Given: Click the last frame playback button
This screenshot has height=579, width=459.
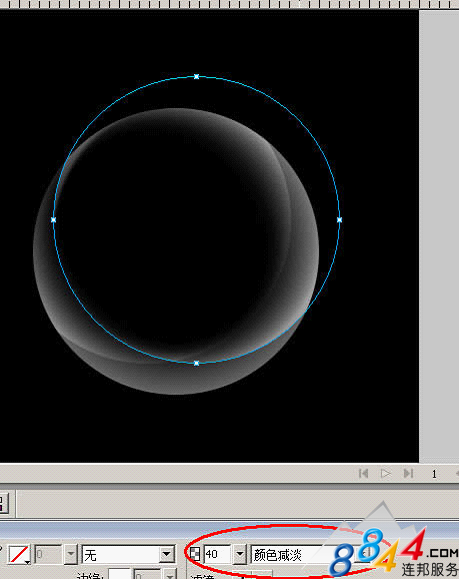Looking at the screenshot, I should (408, 473).
